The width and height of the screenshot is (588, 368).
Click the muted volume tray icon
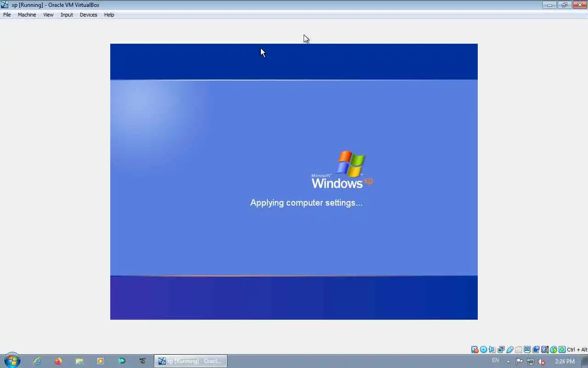(542, 362)
